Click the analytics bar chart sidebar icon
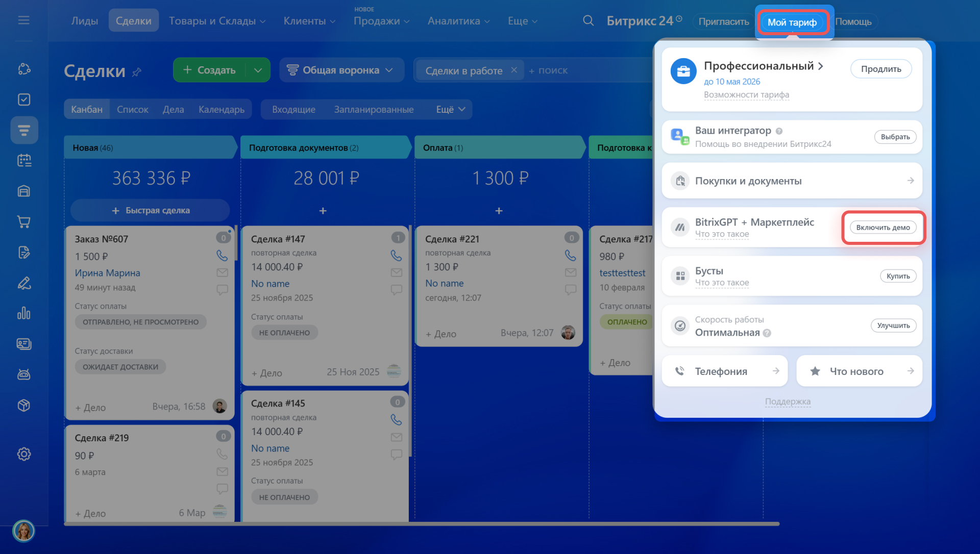The width and height of the screenshot is (980, 554). (24, 313)
